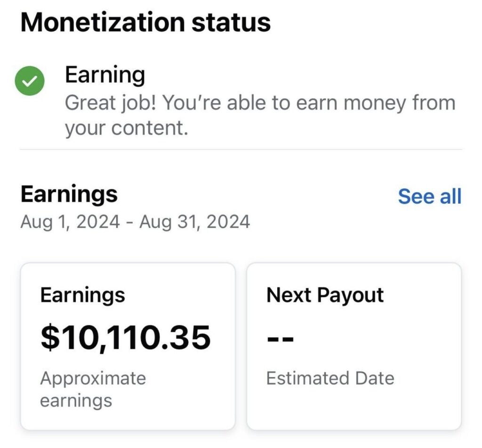Click the 'Aug 31, 2024' end date
The image size is (482, 448).
coord(194,221)
